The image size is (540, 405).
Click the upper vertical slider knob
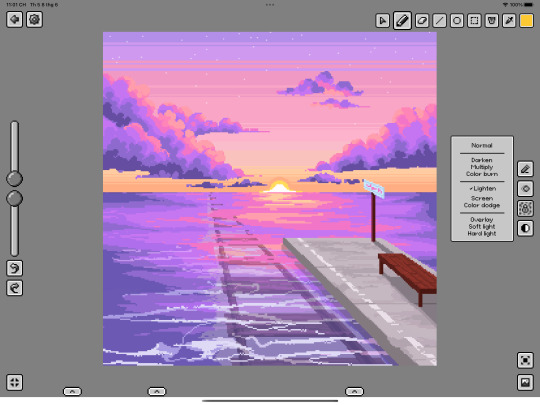[14, 178]
